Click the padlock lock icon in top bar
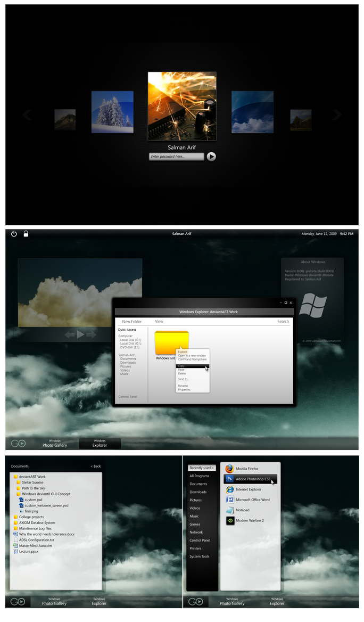 [x=26, y=234]
